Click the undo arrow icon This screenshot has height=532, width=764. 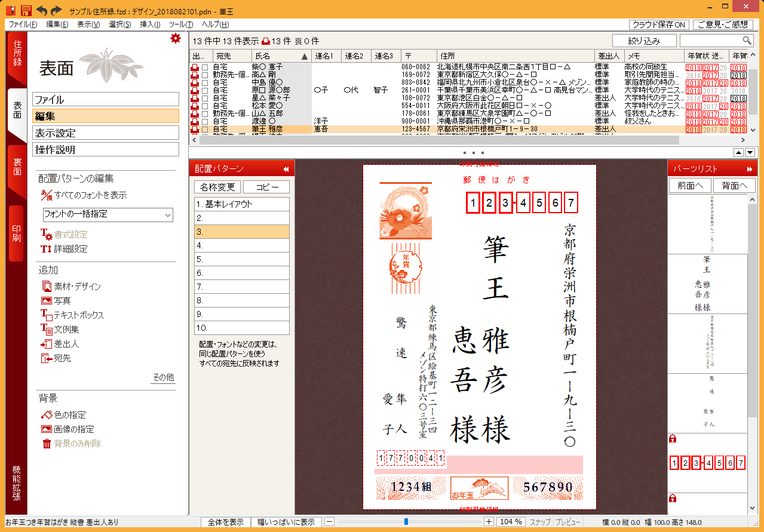42,10
